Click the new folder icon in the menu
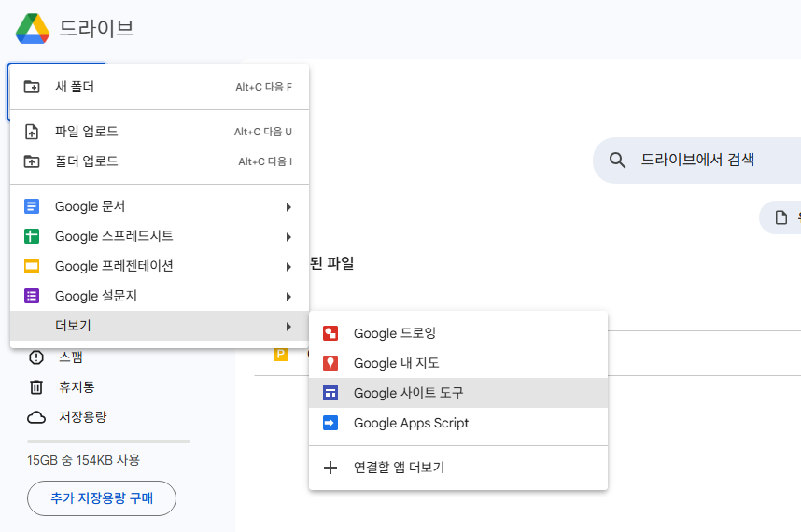 pos(32,87)
